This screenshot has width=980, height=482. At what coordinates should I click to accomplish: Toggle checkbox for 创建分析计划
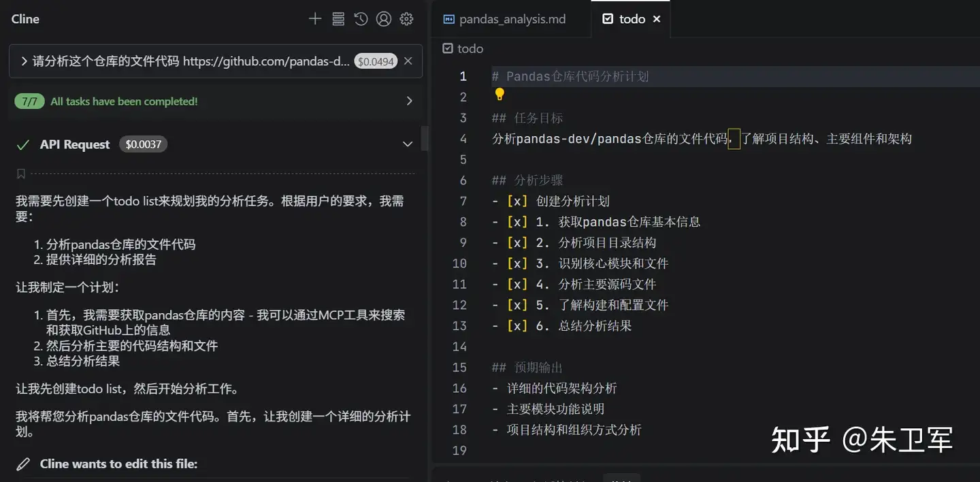click(517, 201)
